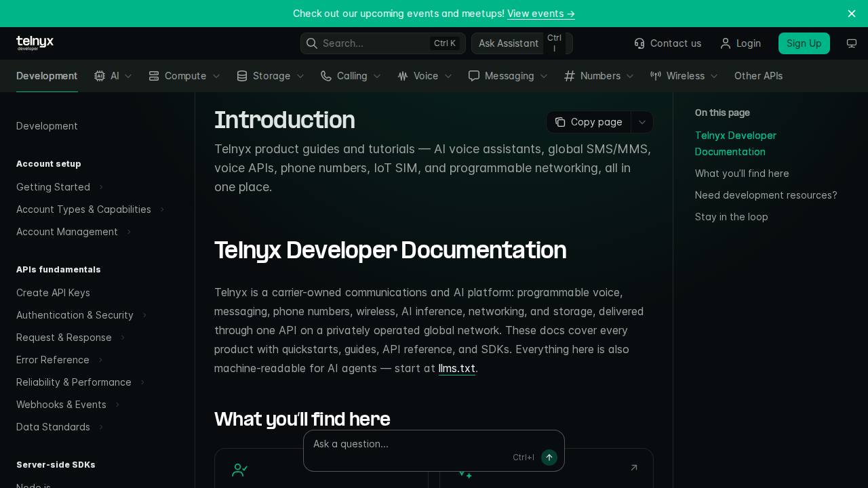Click the Numbers hash icon
This screenshot has width=868, height=488.
(x=570, y=76)
